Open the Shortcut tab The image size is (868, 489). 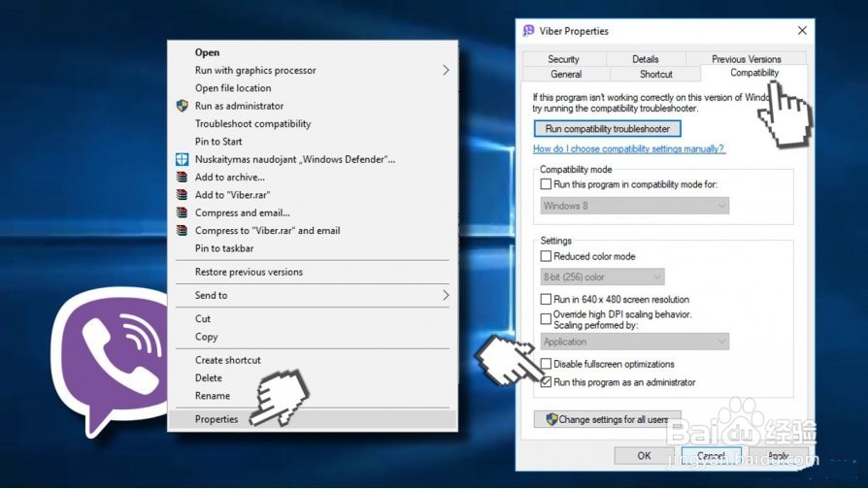click(x=656, y=74)
